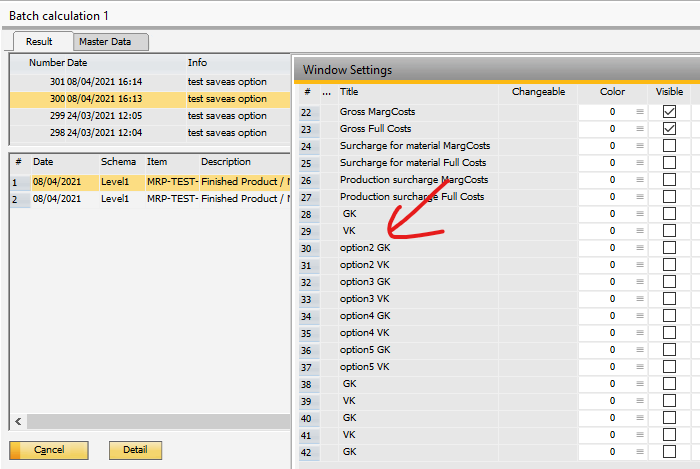Click left arrow of horizontal scrollbar
700x469 pixels.
tap(16, 421)
